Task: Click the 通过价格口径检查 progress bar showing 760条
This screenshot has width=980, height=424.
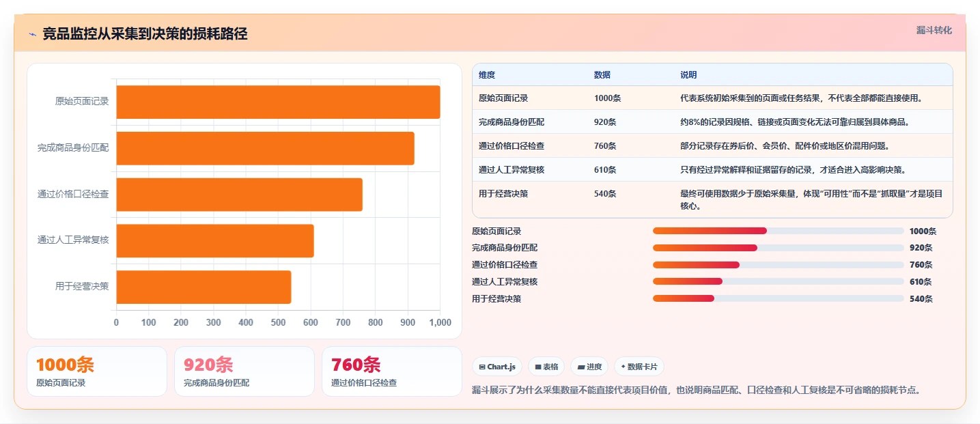Action: (x=779, y=265)
